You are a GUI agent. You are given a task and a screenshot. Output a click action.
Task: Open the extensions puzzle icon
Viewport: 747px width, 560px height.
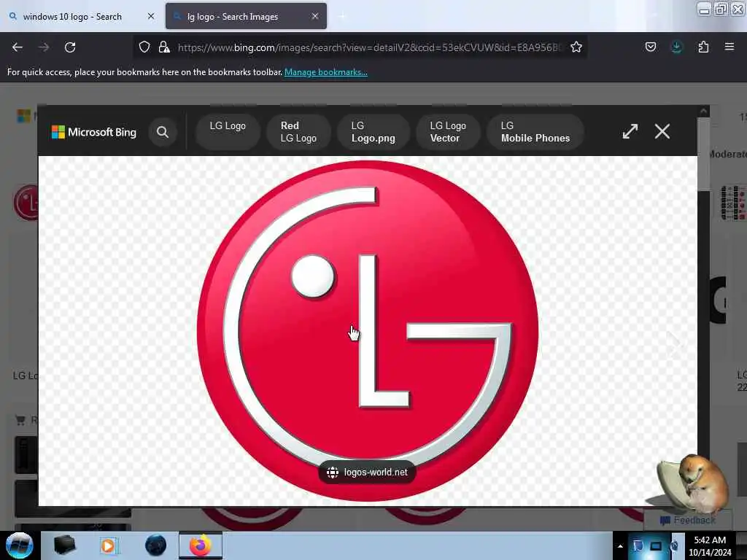[x=703, y=47]
